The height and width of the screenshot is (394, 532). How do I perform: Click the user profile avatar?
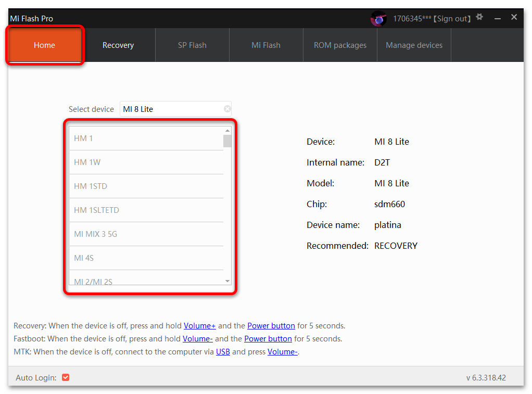378,18
